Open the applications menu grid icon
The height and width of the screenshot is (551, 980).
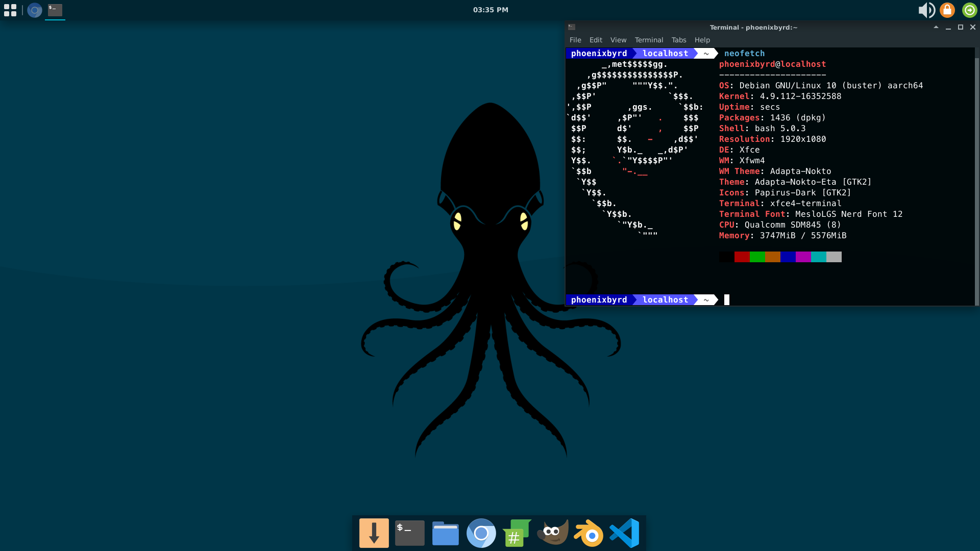point(10,10)
